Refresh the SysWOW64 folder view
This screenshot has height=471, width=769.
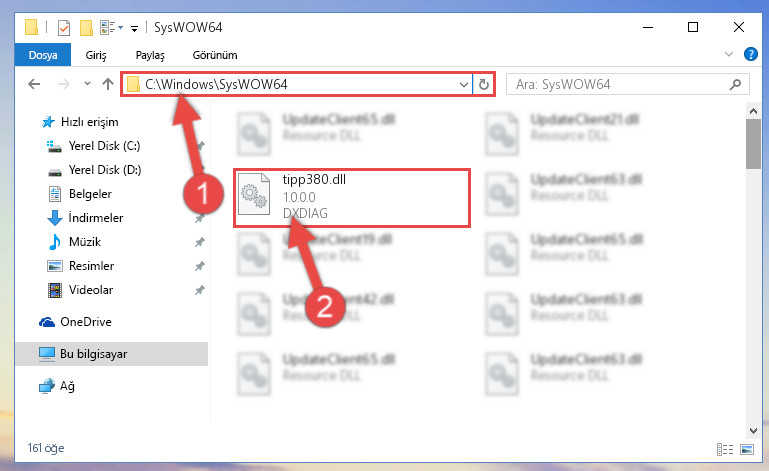tap(484, 84)
